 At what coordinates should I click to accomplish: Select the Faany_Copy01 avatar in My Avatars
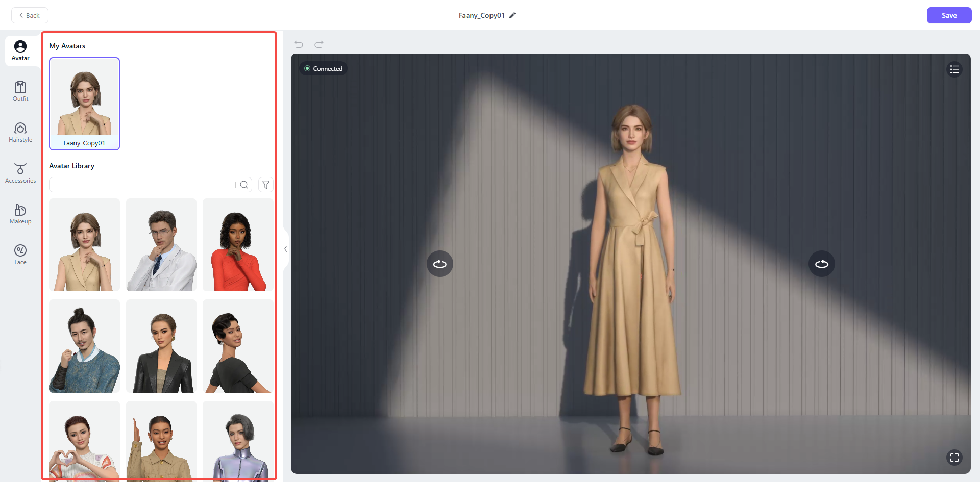pos(84,104)
